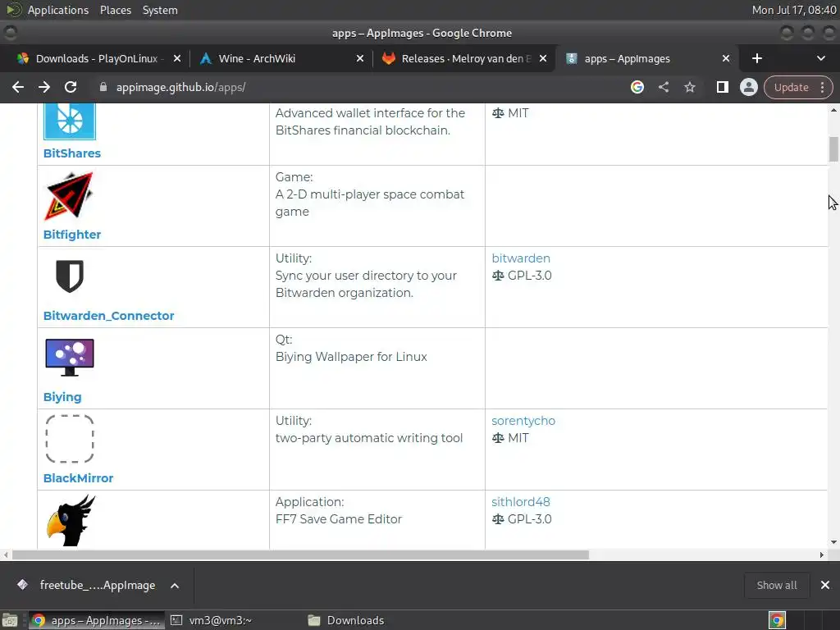Open the side panel icon
840x630 pixels.
click(x=722, y=87)
